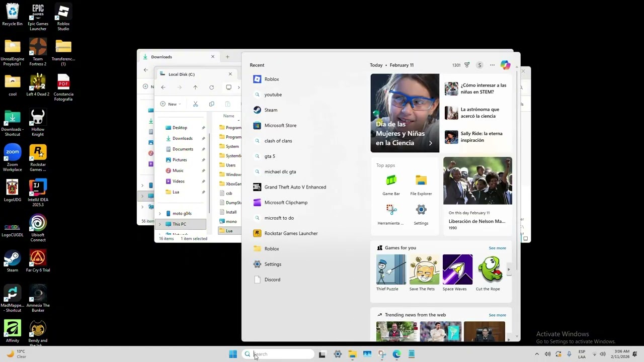This screenshot has height=362, width=644.
Task: Open 'La astrónoma que acercó la ciencia' article
Action: [476, 113]
